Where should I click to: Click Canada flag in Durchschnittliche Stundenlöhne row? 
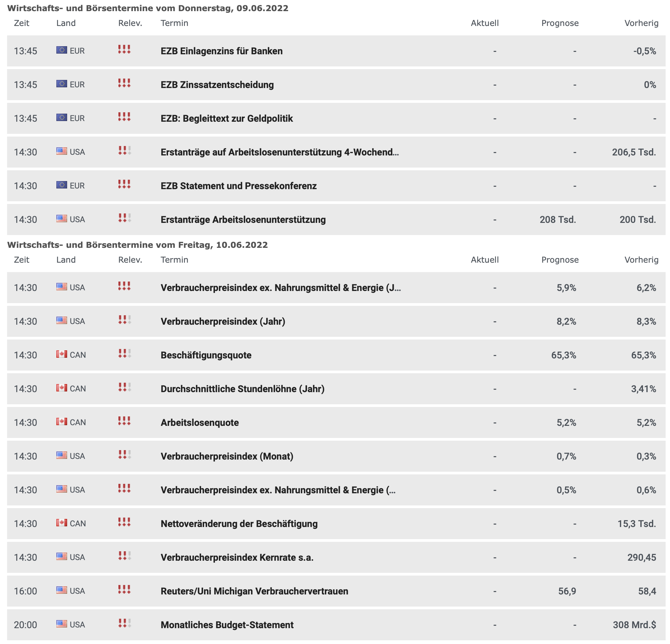pyautogui.click(x=61, y=388)
